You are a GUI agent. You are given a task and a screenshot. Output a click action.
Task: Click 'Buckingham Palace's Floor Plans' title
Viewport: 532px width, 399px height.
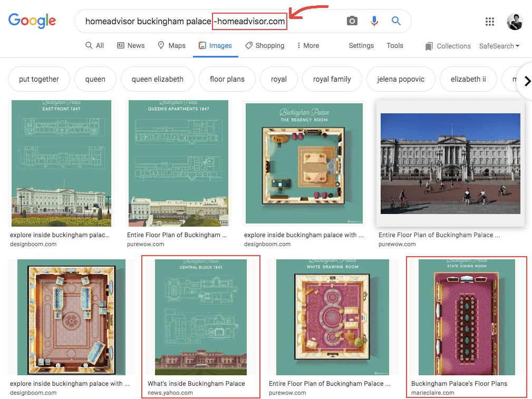(x=459, y=383)
